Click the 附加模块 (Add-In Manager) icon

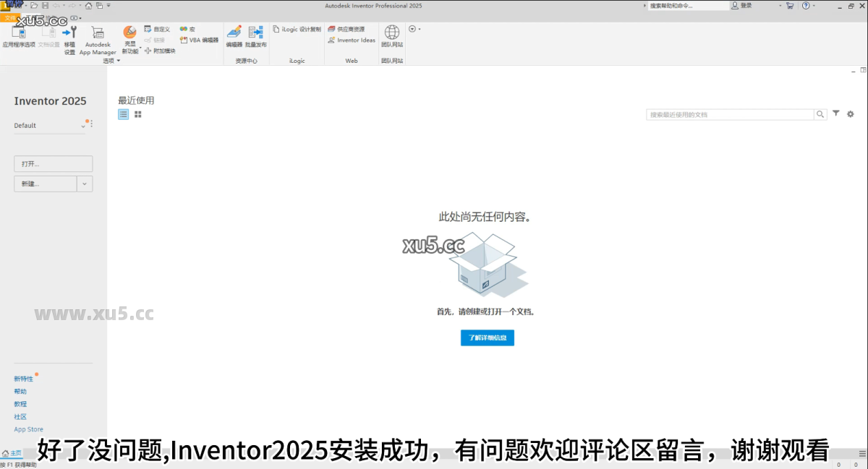click(149, 50)
